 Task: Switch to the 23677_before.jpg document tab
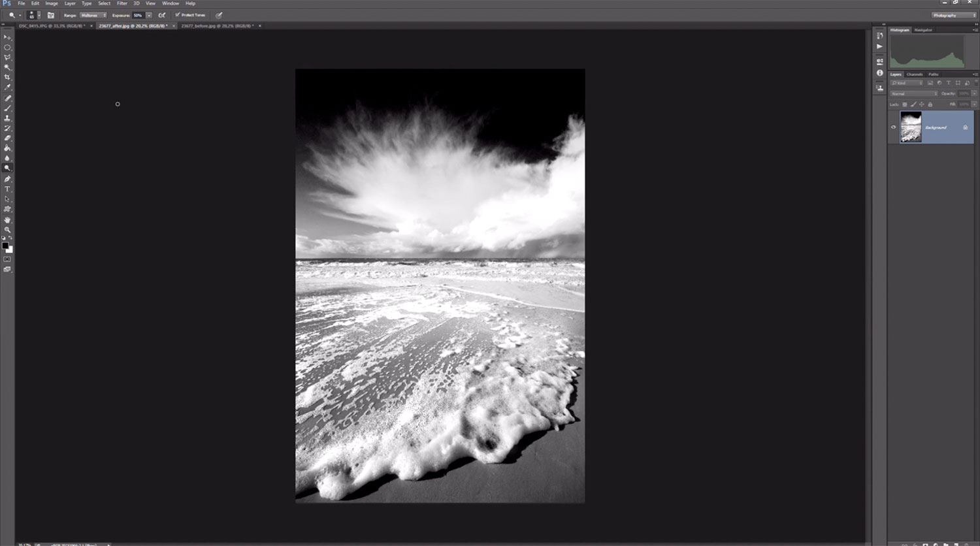coord(217,26)
